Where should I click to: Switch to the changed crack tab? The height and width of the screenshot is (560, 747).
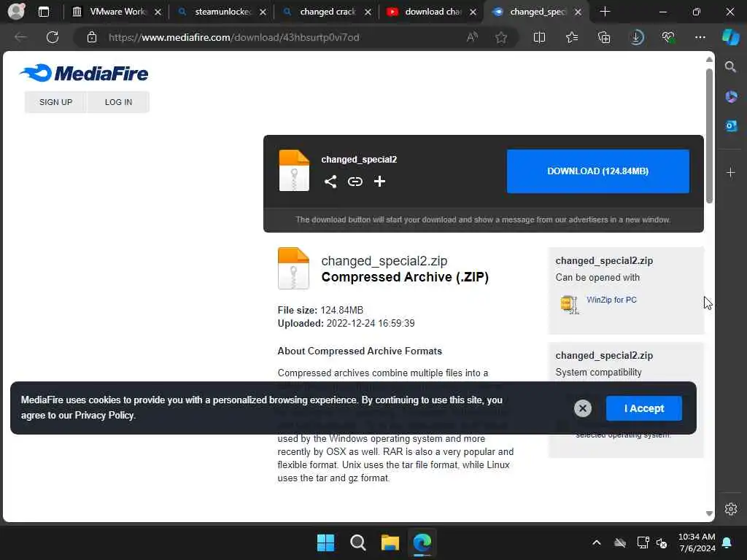328,12
